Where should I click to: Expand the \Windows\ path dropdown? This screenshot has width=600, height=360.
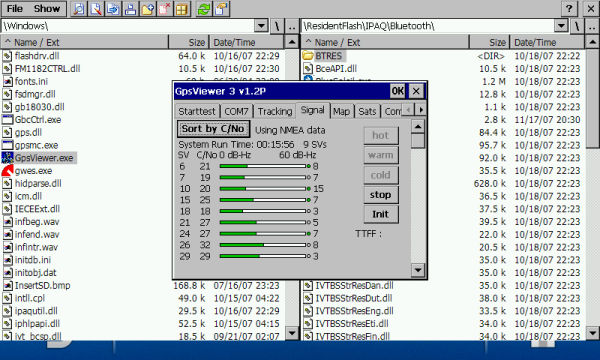pyautogui.click(x=261, y=26)
